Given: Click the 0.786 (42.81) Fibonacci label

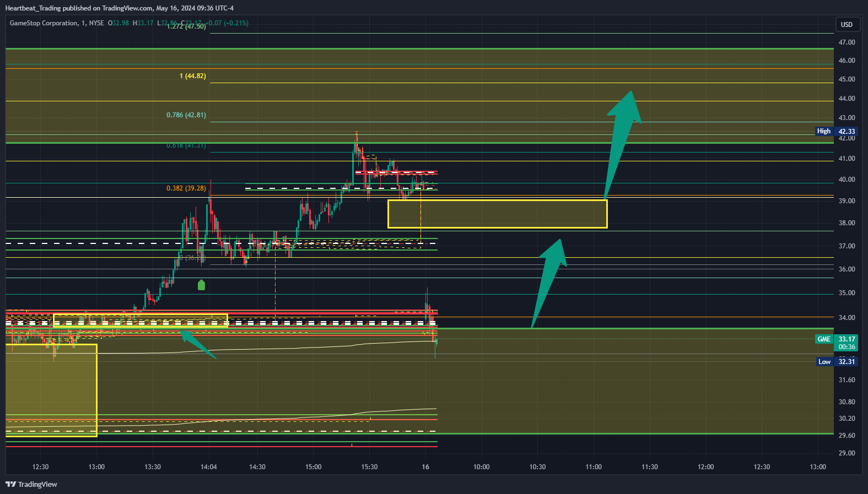Looking at the screenshot, I should click(186, 115).
